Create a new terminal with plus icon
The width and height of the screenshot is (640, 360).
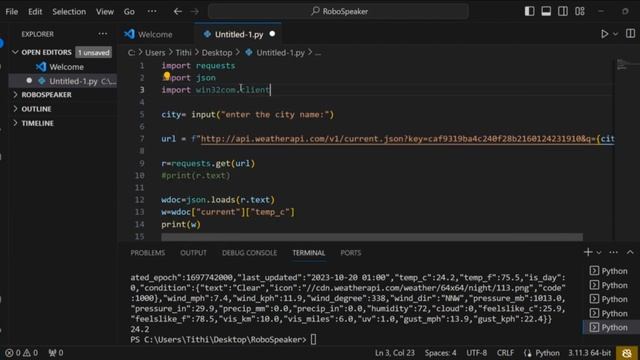tap(588, 252)
